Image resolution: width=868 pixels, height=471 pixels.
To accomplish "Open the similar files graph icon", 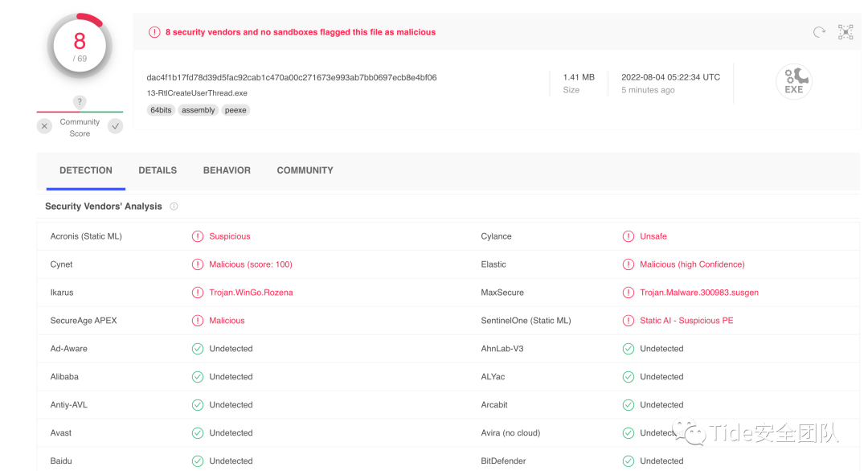I will pos(845,32).
